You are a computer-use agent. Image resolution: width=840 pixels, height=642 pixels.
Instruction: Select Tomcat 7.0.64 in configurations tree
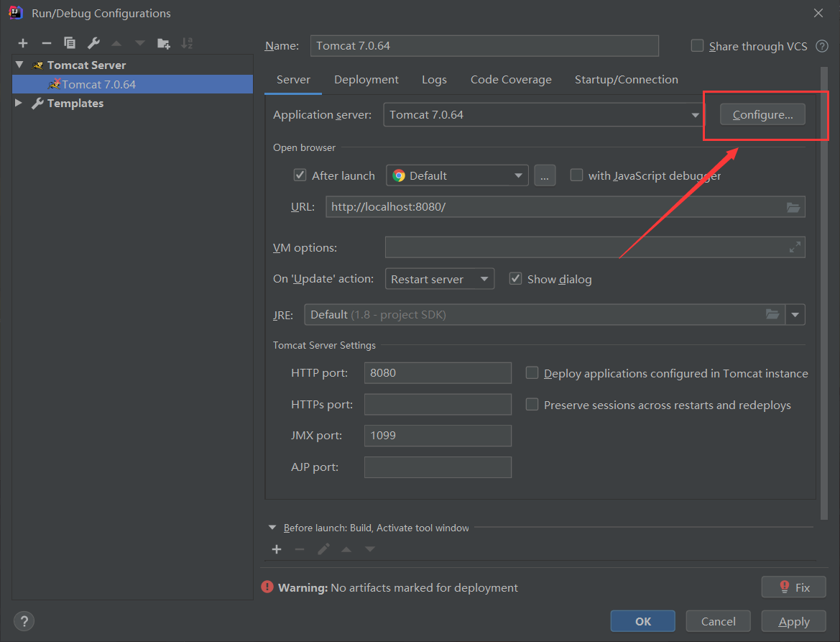[132, 84]
